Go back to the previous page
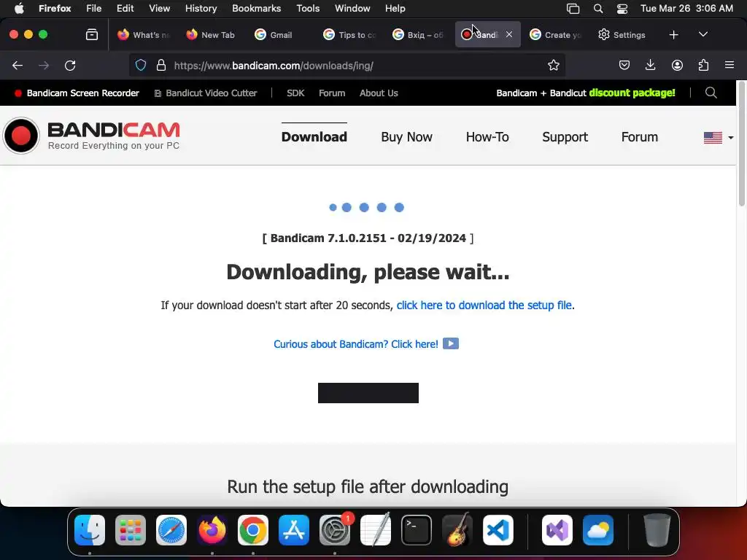 point(18,65)
